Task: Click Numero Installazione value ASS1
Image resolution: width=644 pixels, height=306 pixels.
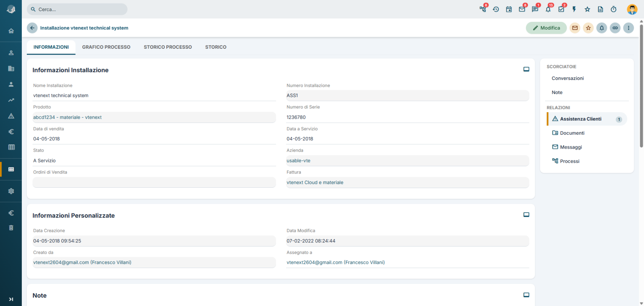Action: [x=407, y=96]
